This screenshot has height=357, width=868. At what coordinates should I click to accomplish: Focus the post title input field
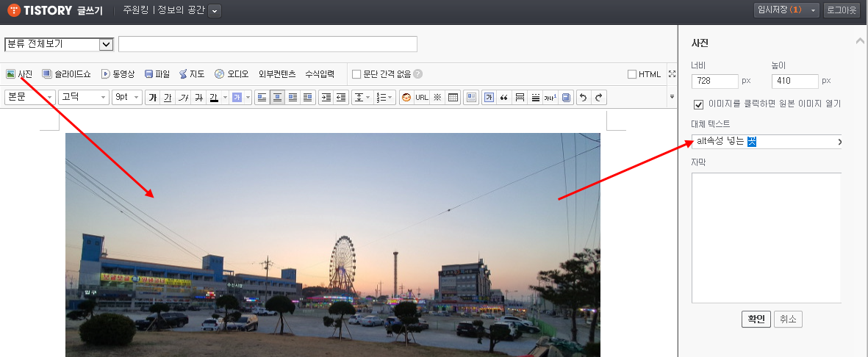(268, 44)
